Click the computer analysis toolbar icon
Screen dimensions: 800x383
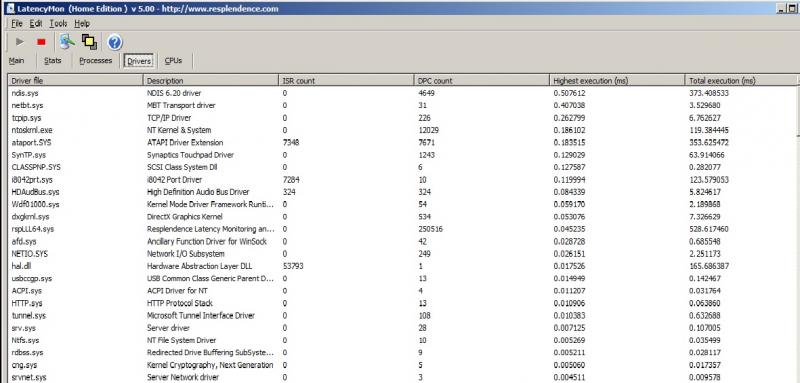[x=67, y=42]
